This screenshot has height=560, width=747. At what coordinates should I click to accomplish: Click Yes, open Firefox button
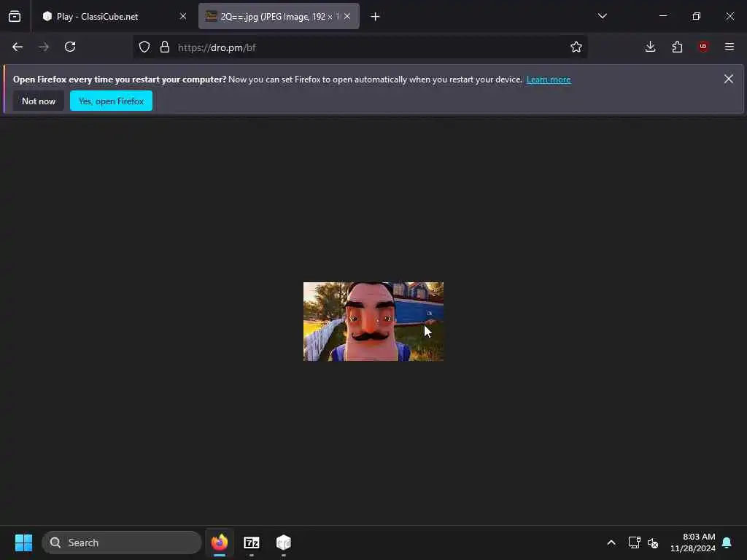click(x=111, y=101)
